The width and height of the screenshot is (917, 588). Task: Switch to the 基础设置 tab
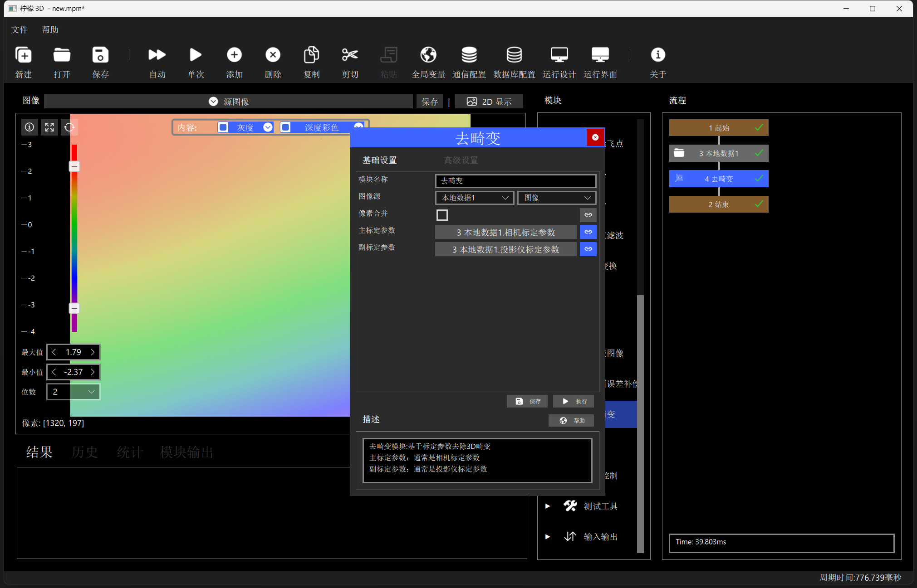[x=379, y=160]
